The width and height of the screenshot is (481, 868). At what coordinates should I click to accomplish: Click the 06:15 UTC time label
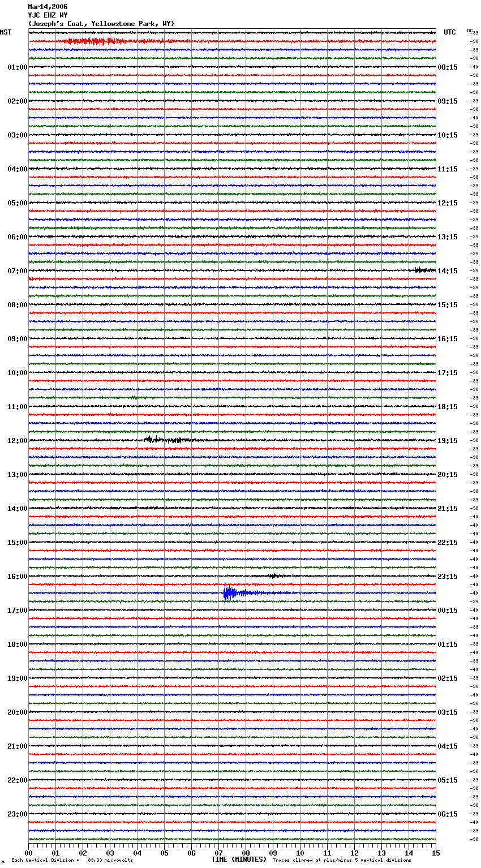click(448, 814)
